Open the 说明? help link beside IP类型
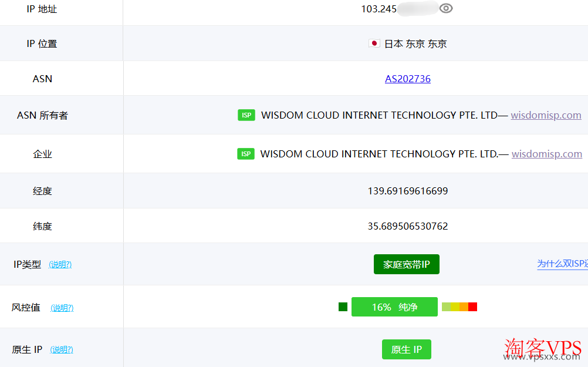 click(60, 265)
